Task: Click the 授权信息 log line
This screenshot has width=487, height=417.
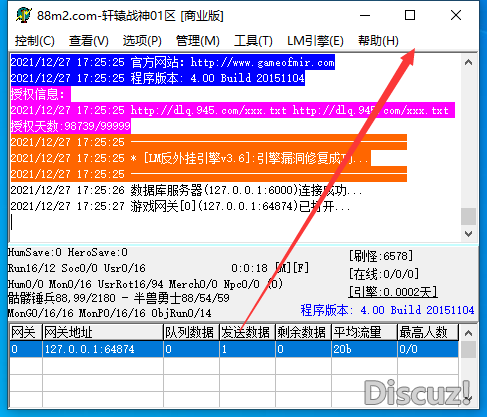Action: point(40,94)
